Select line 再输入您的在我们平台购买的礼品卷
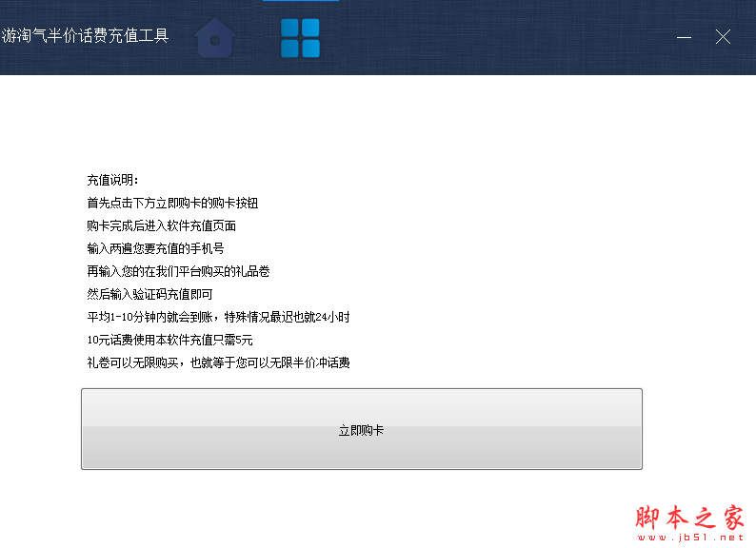756x548 pixels. pyautogui.click(x=178, y=271)
